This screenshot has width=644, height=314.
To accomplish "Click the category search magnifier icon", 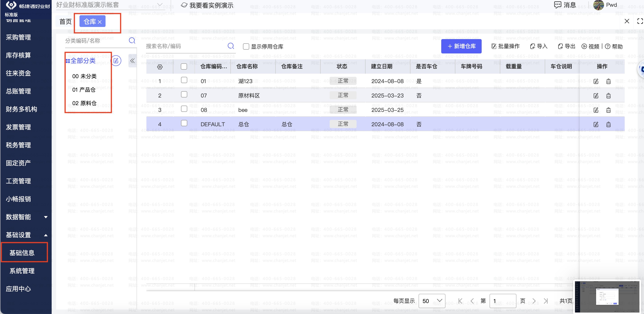I will coord(132,40).
